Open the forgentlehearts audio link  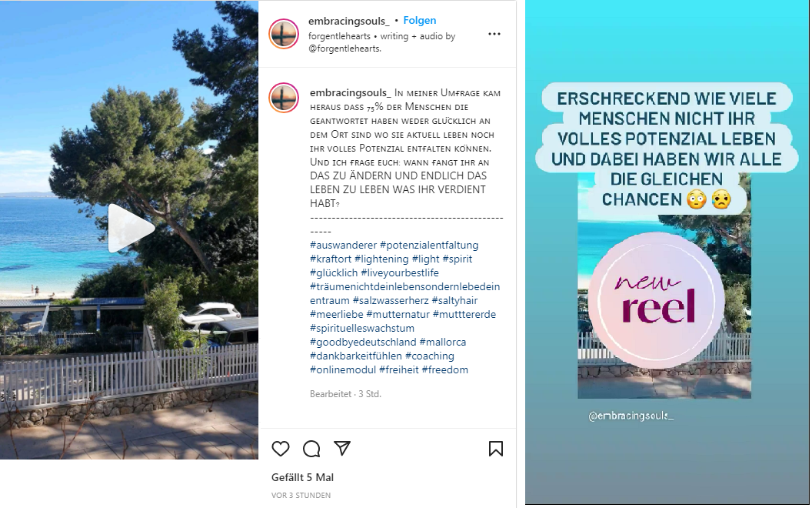click(x=339, y=35)
